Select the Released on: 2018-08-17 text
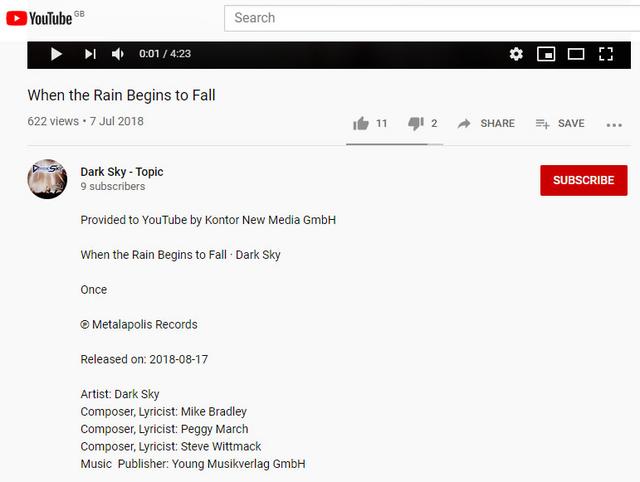Viewport: 640px width, 482px height. [144, 360]
